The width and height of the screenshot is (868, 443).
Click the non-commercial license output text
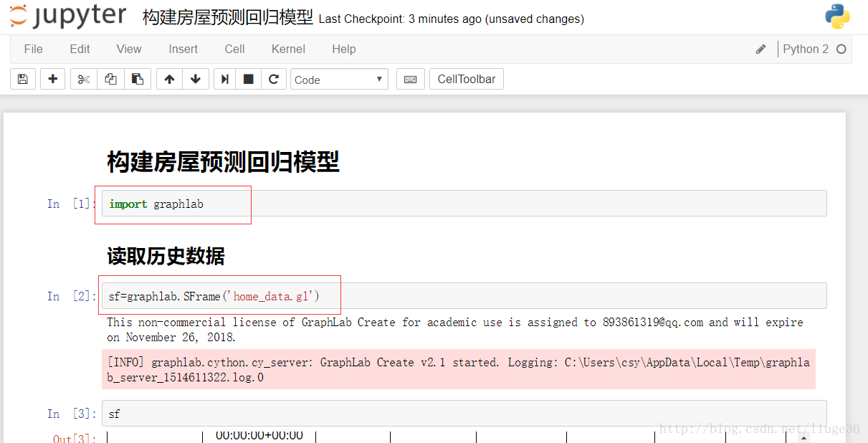455,330
